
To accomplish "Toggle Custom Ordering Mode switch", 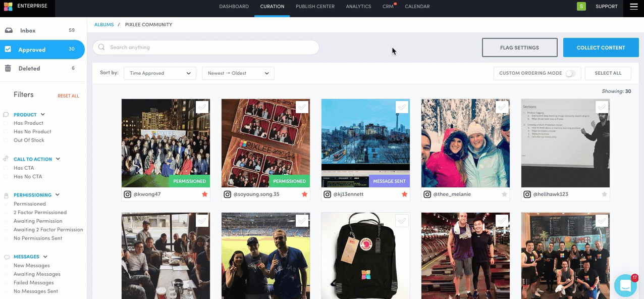I will [570, 73].
